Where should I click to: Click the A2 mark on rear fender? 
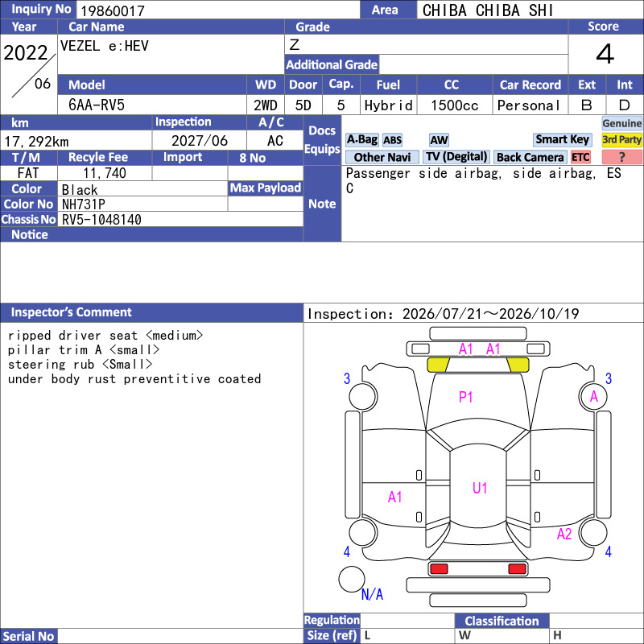564,534
